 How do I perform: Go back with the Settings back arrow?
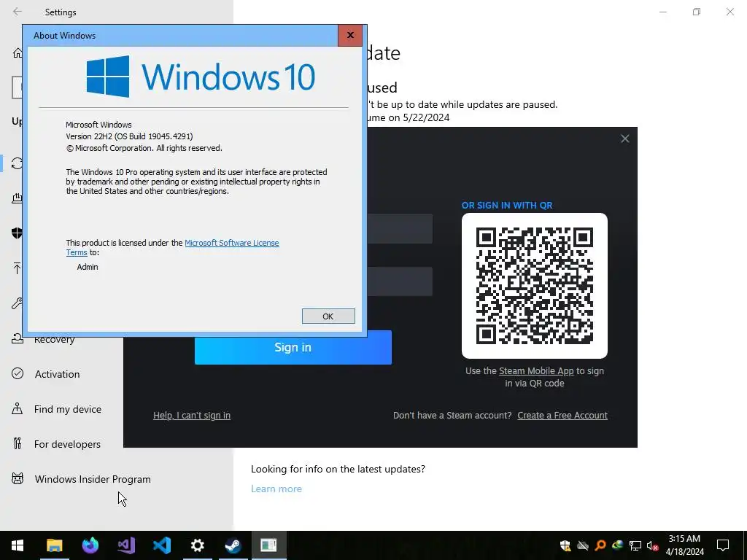(18, 12)
